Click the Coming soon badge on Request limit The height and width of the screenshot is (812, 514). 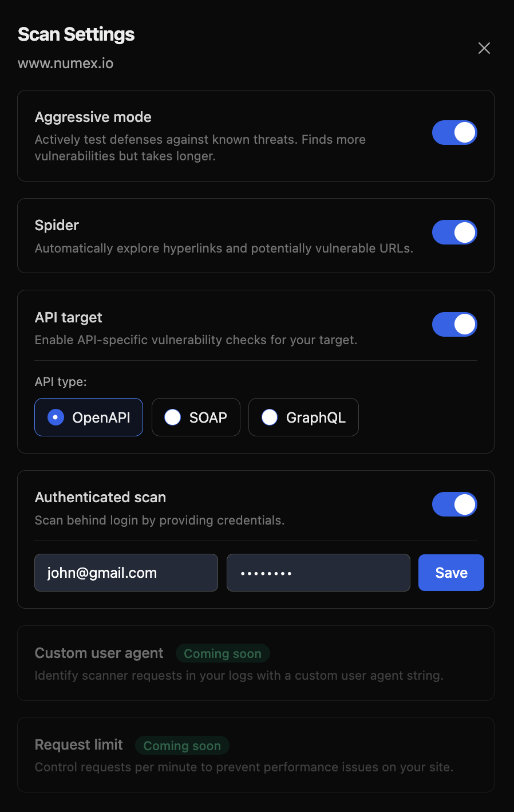click(182, 746)
